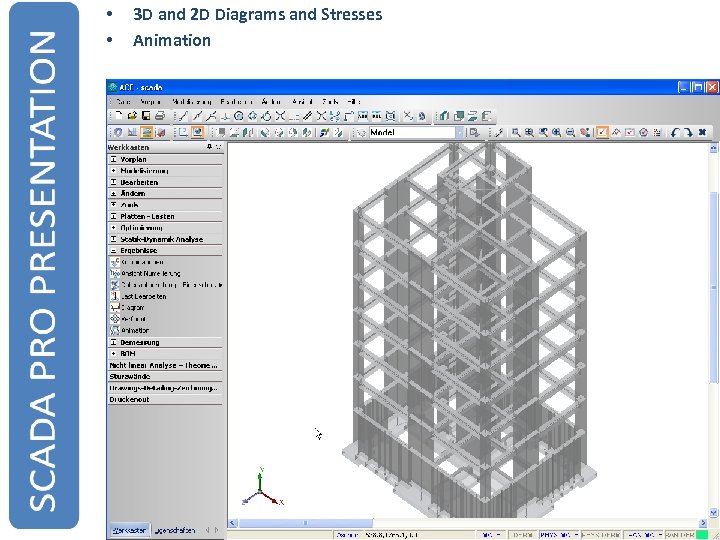Toggle the second checkbox-style snap icon
This screenshot has height=540, width=720.
[x=630, y=133]
